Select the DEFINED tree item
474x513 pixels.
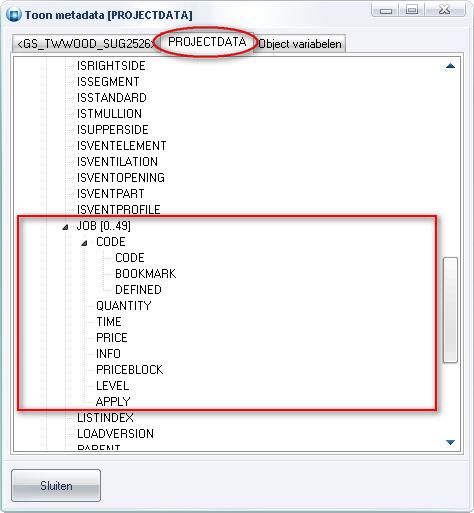pyautogui.click(x=138, y=290)
